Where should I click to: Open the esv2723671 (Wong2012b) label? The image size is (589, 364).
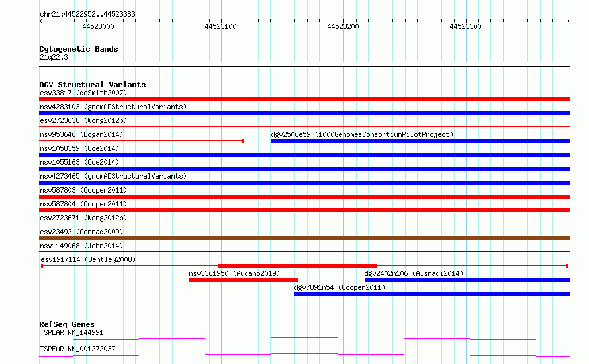point(83,218)
